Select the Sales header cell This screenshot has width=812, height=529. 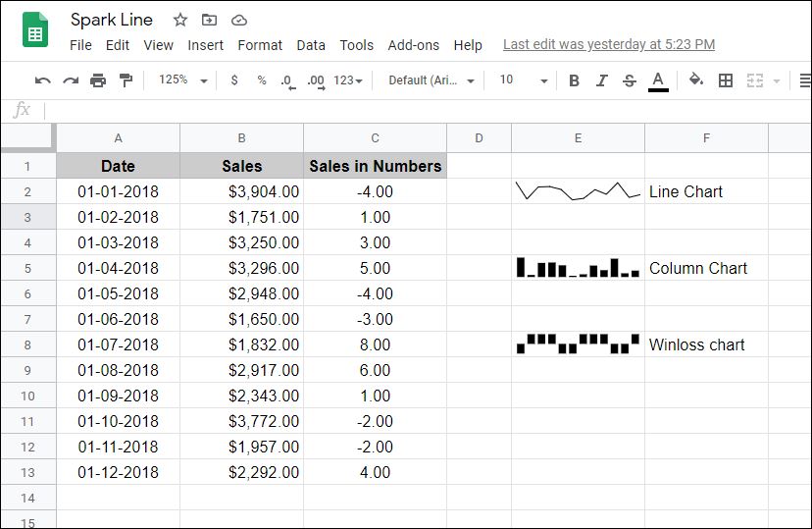(x=242, y=166)
